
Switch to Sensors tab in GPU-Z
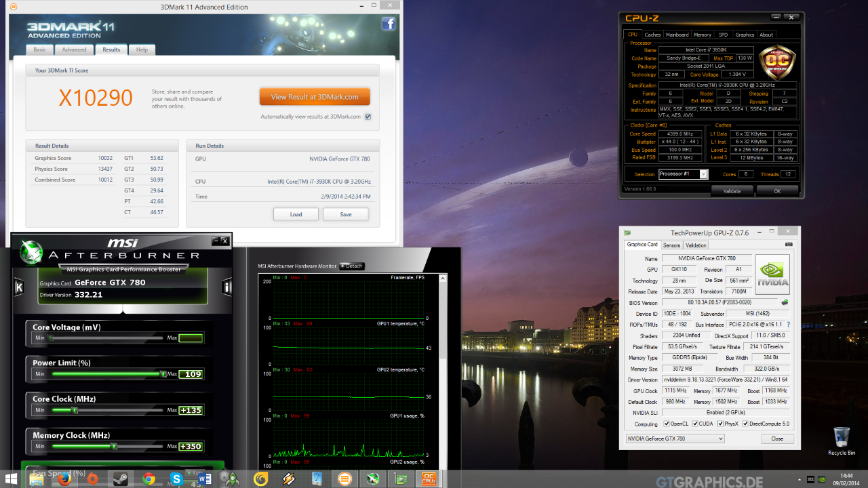671,245
